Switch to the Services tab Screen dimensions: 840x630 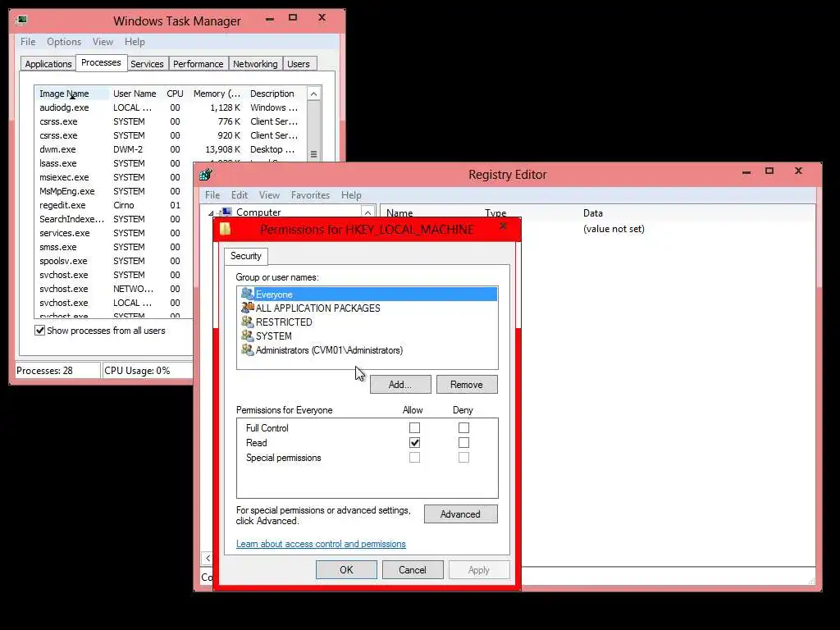[x=147, y=64]
